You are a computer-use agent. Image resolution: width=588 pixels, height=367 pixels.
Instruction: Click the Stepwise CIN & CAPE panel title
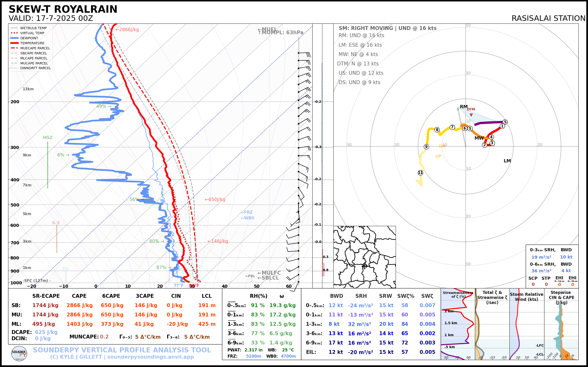point(561,297)
